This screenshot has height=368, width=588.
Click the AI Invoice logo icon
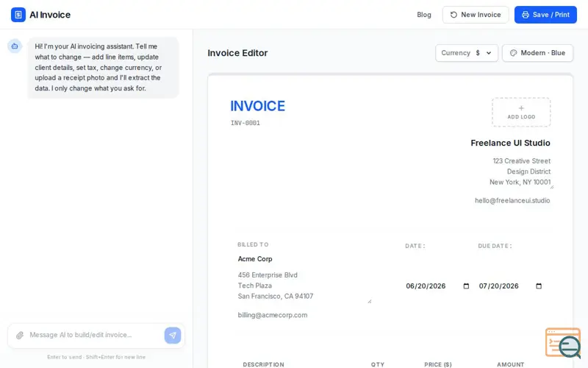pyautogui.click(x=18, y=15)
